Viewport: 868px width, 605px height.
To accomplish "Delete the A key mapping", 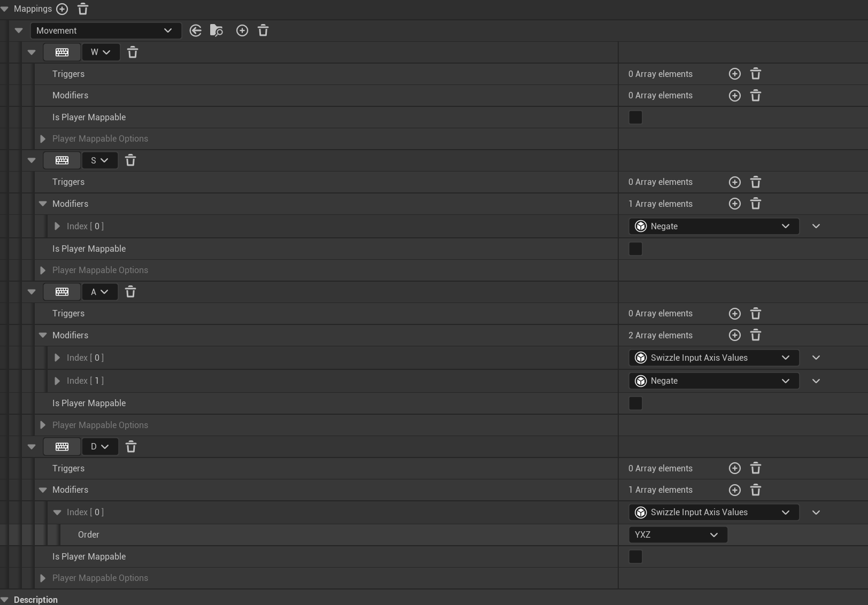I will [130, 292].
